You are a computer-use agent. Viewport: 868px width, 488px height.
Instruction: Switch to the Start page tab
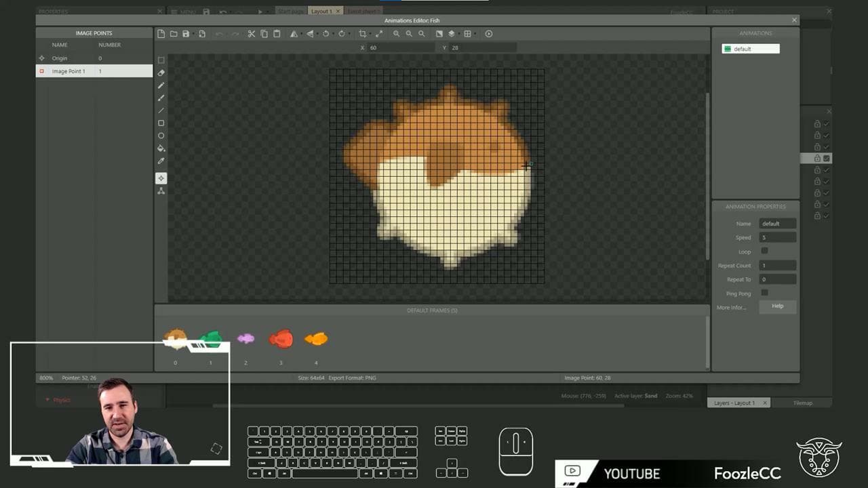click(x=290, y=12)
